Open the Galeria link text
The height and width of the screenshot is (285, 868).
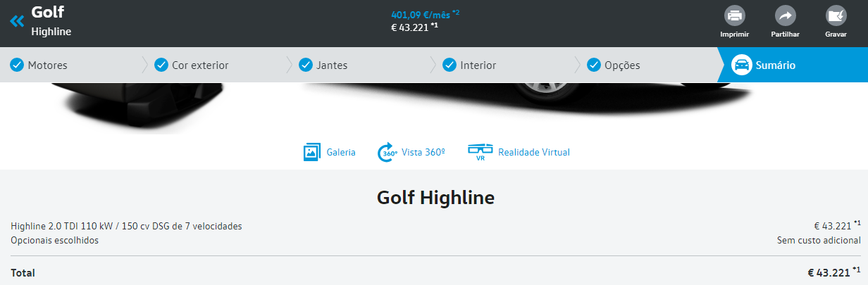pyautogui.click(x=341, y=152)
